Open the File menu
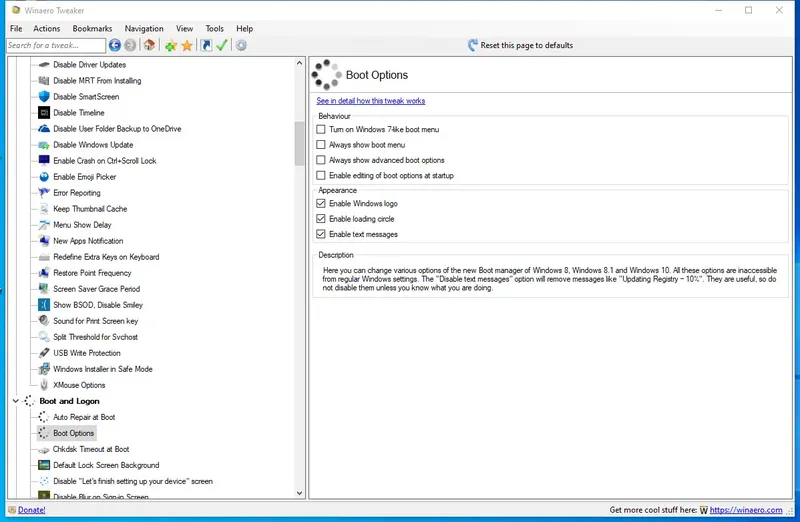The height and width of the screenshot is (522, 800). [x=16, y=29]
